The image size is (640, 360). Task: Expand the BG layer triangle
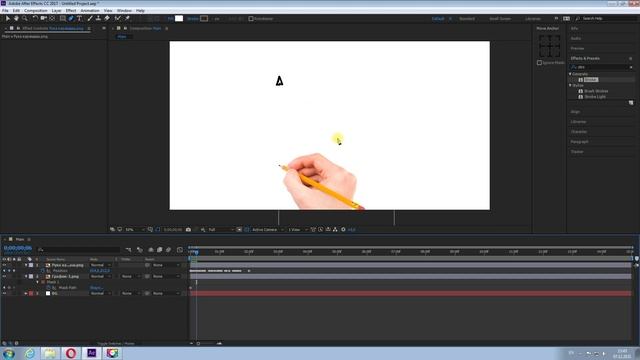coord(26,293)
